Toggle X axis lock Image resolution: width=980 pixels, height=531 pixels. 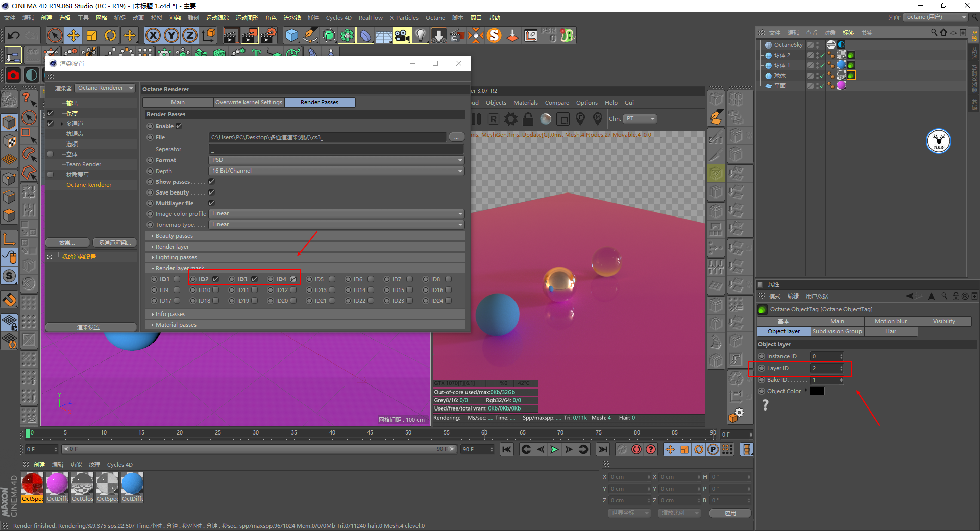(x=153, y=35)
